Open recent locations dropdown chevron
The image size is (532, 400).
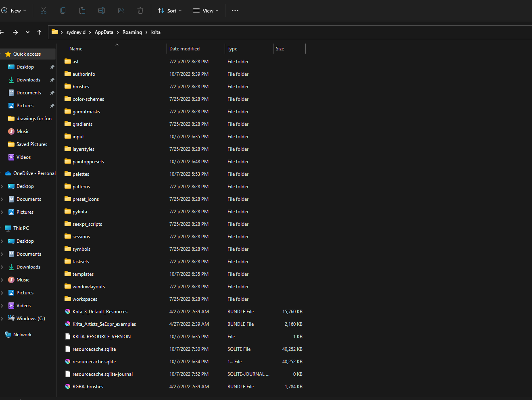[27, 32]
